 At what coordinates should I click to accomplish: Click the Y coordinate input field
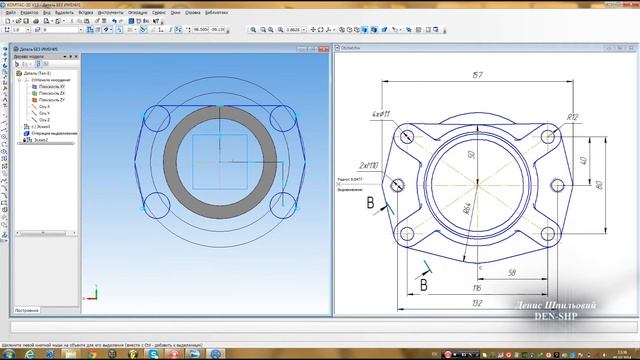click(218, 29)
